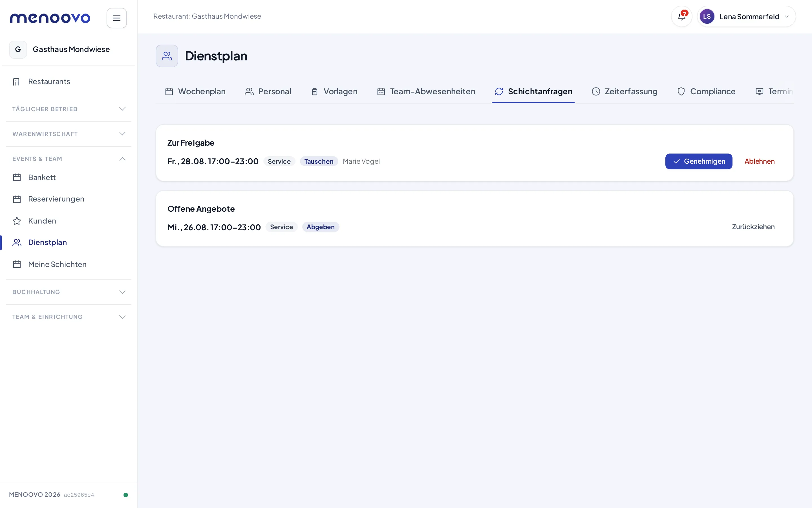Withdraw the offer with Zurückziehen

coord(753,227)
